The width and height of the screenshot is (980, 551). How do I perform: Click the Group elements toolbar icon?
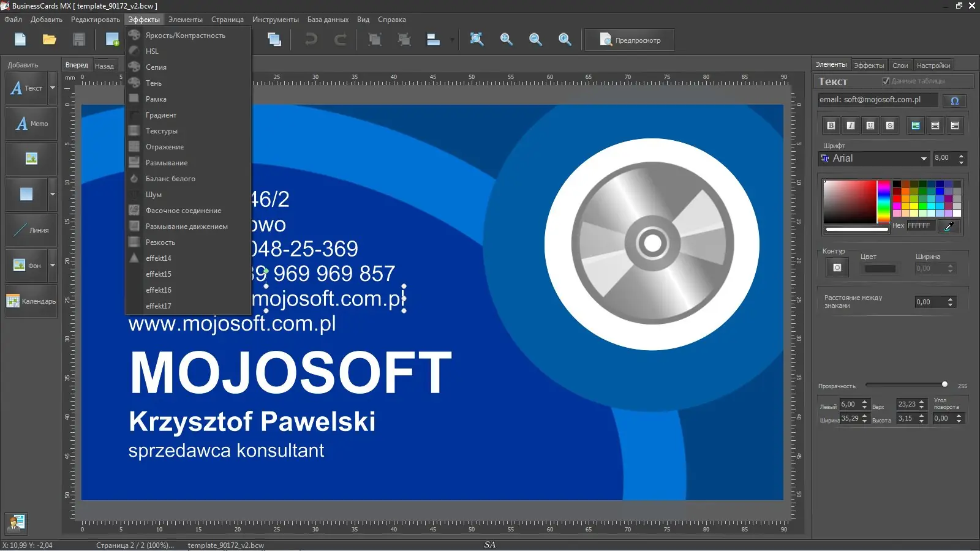pyautogui.click(x=375, y=40)
